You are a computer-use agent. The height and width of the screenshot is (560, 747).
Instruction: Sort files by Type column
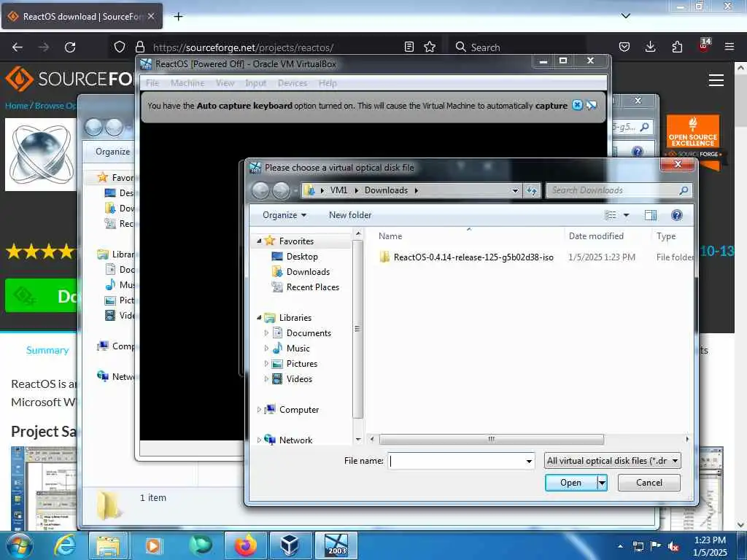(666, 236)
